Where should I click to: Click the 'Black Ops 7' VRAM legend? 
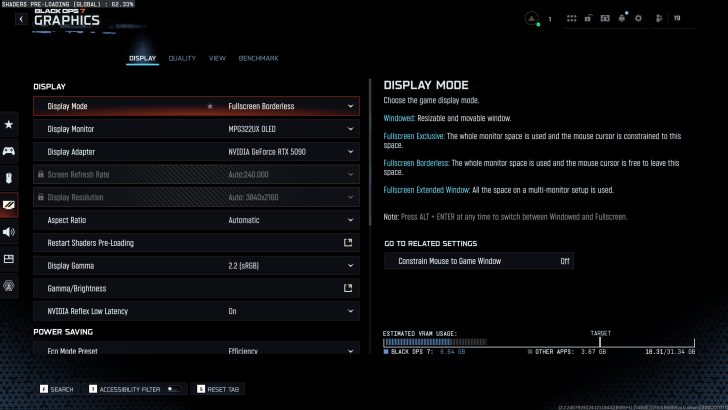pos(424,352)
